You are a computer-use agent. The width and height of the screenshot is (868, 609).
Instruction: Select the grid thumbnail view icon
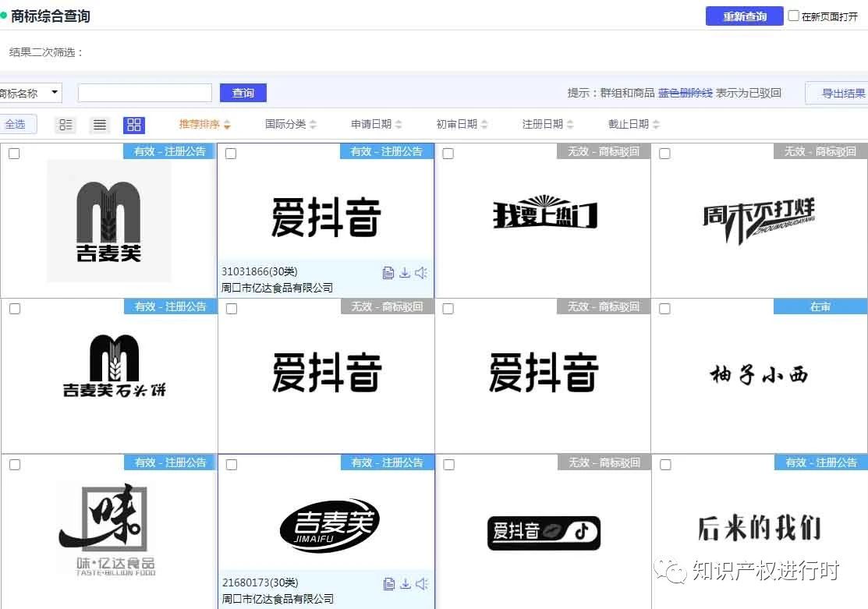tap(134, 125)
